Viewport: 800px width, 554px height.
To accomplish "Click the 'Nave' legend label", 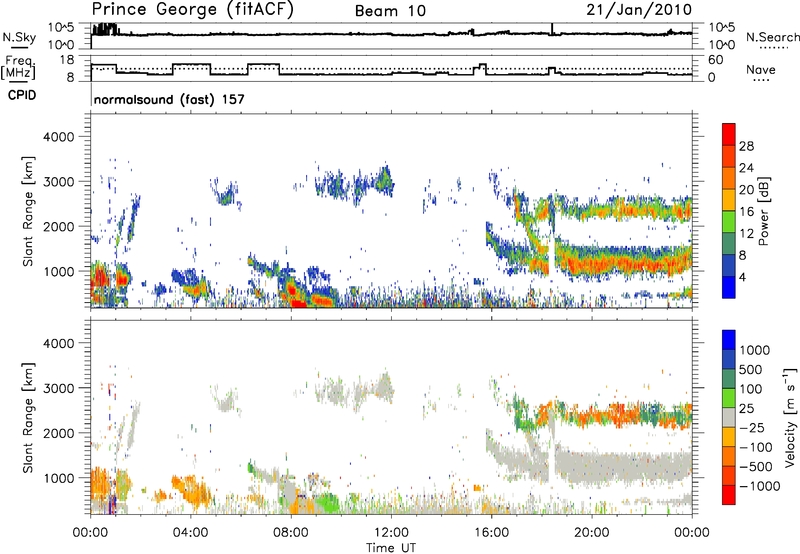I will pos(761,69).
